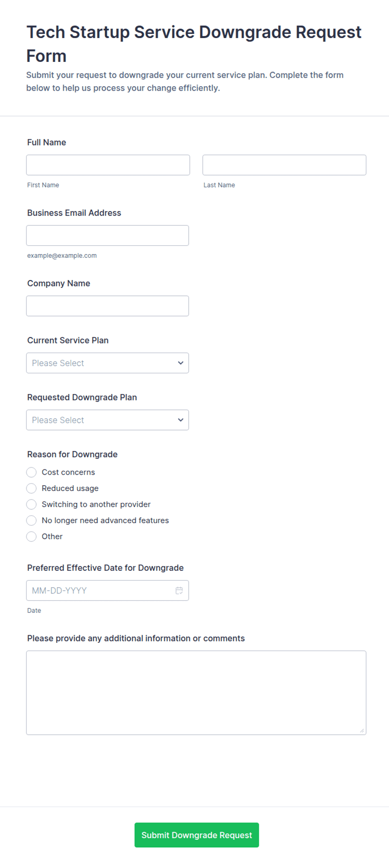Open the calendar picker icon

(179, 590)
